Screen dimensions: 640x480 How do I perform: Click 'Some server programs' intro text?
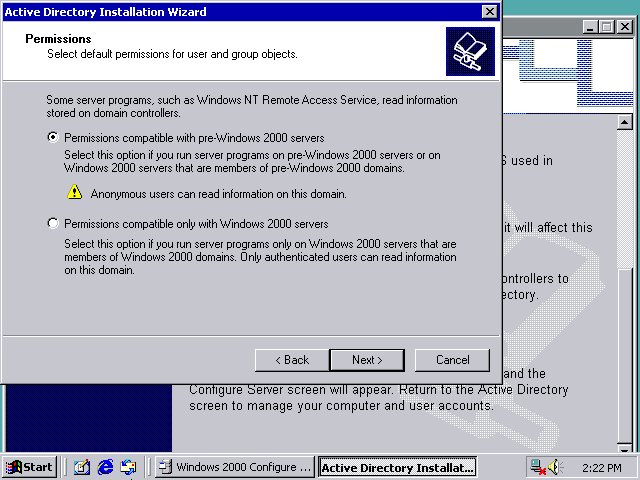coord(252,106)
